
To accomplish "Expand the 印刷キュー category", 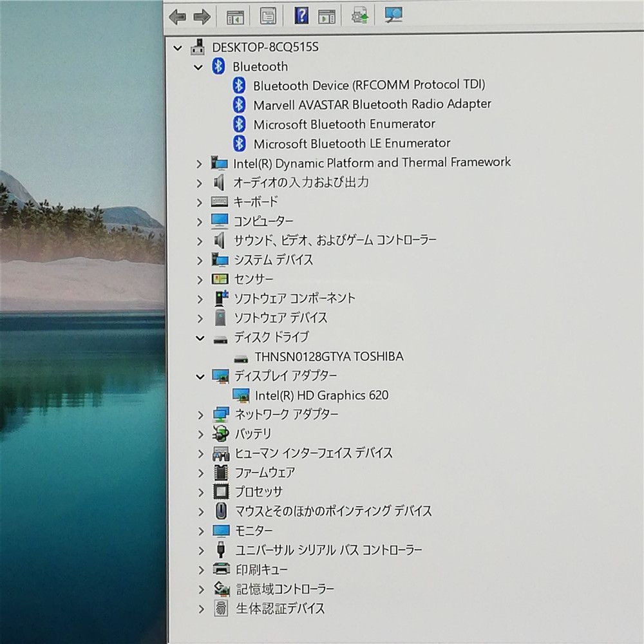I will [201, 570].
